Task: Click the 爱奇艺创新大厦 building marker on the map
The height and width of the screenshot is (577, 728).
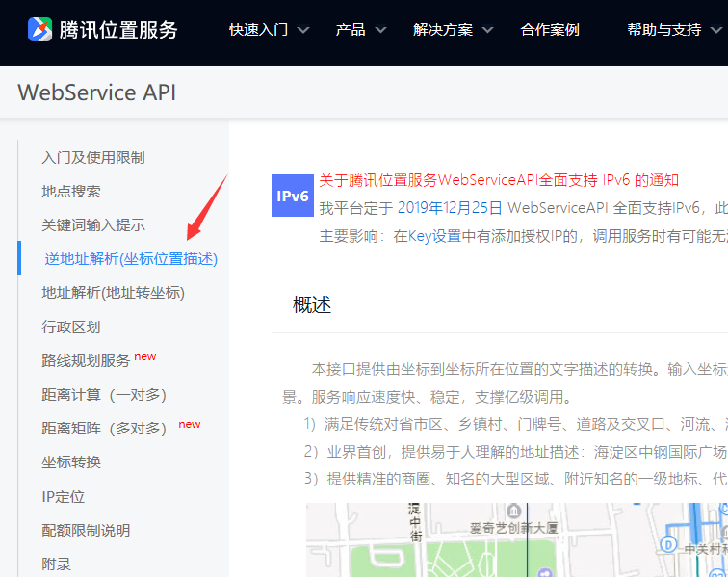Action: pos(513,511)
